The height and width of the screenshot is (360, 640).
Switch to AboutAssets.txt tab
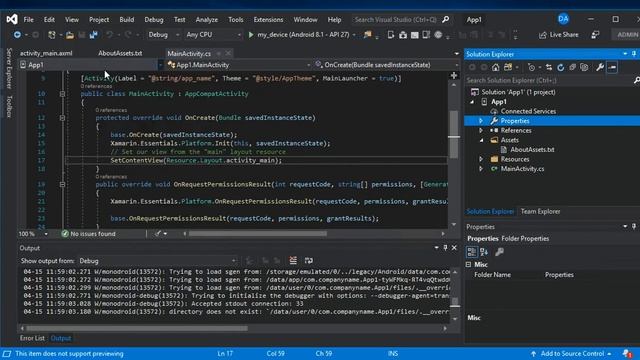pos(120,53)
